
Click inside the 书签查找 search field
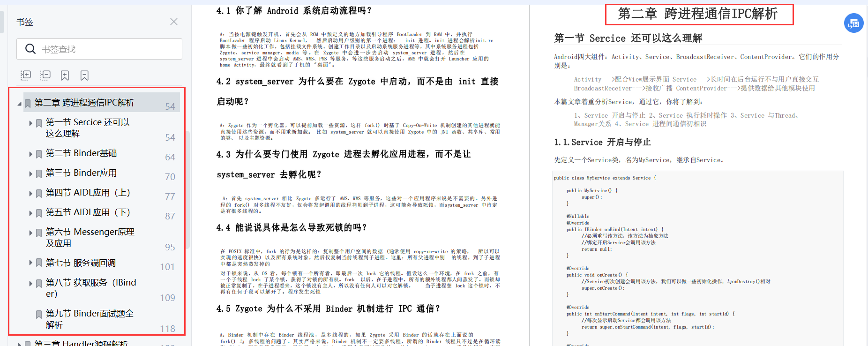tap(99, 49)
